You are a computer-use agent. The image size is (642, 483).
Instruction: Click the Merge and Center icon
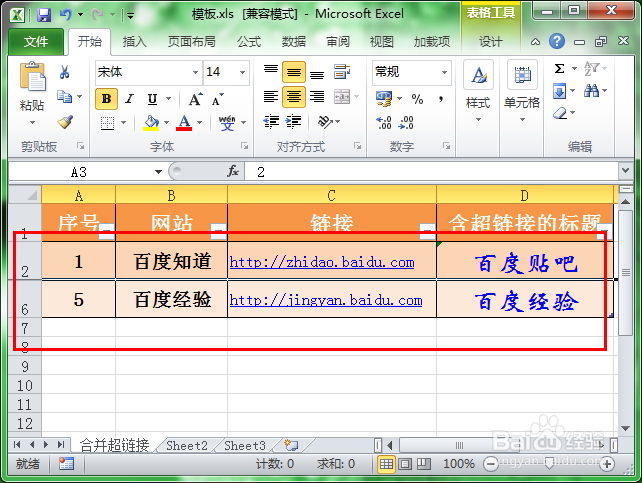342,97
